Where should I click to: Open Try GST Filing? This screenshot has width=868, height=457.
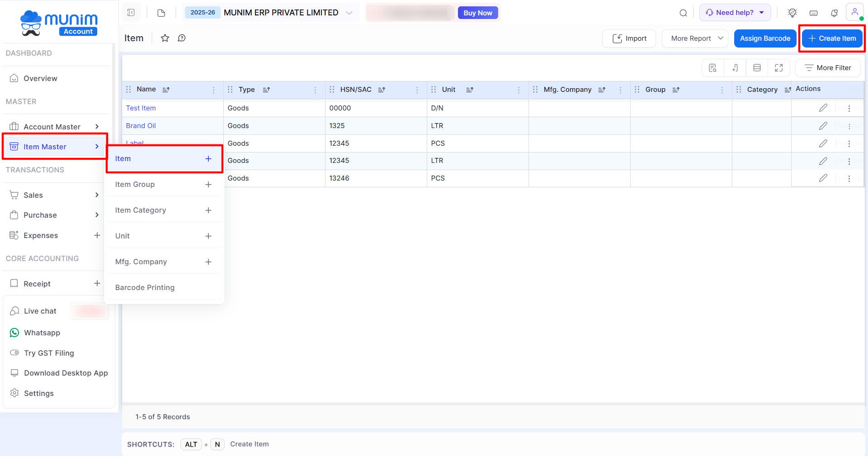tap(49, 353)
